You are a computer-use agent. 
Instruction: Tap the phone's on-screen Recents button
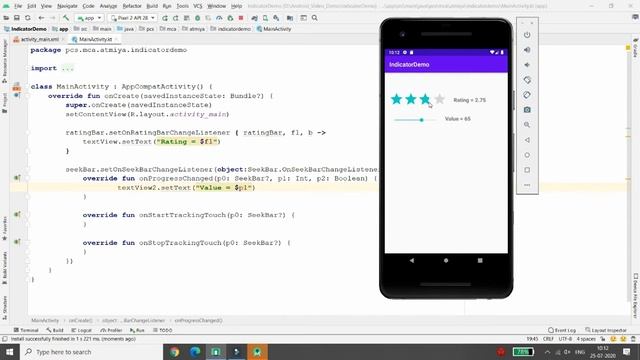(480, 260)
